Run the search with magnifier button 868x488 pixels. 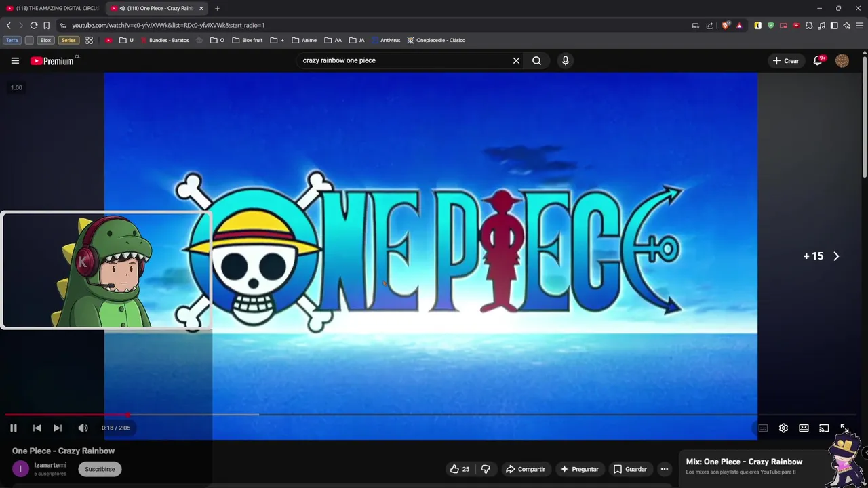[x=536, y=60]
